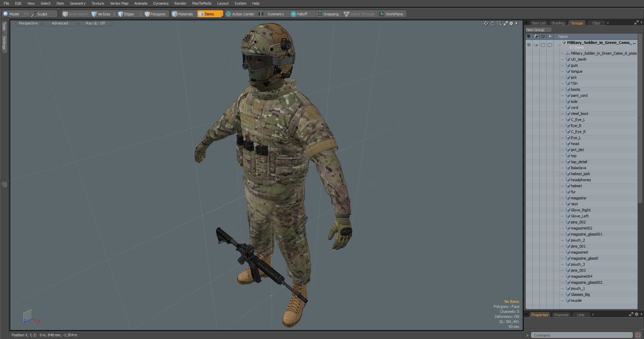Open the Advanced viewport shading dropdown
The image size is (644, 339).
60,23
